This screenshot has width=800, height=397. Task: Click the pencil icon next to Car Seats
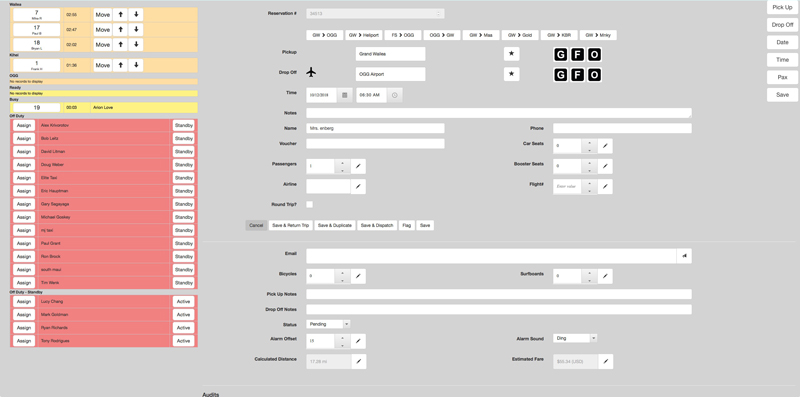[605, 146]
